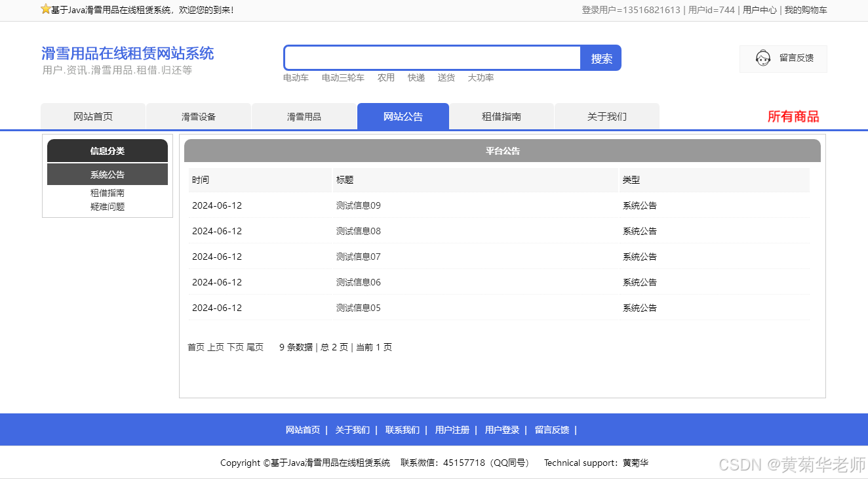Screen dimensions: 868x479
Task: Click footer link 联系我们
Action: coord(403,430)
